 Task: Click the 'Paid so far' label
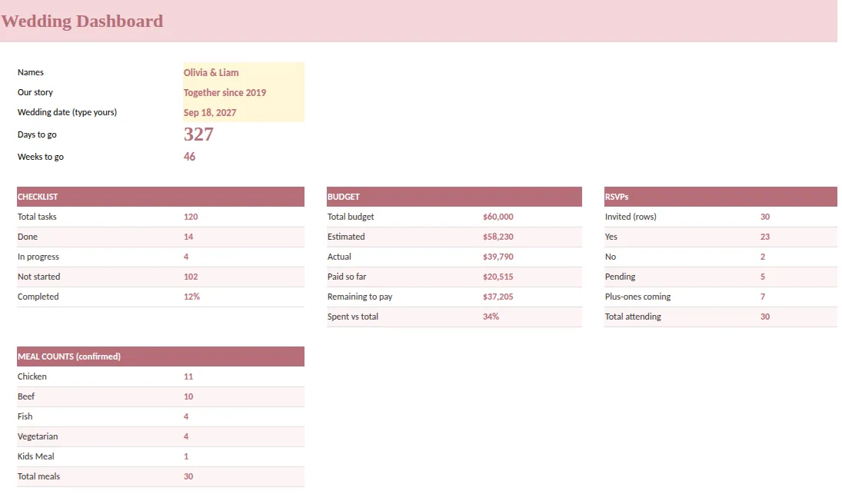tap(347, 277)
